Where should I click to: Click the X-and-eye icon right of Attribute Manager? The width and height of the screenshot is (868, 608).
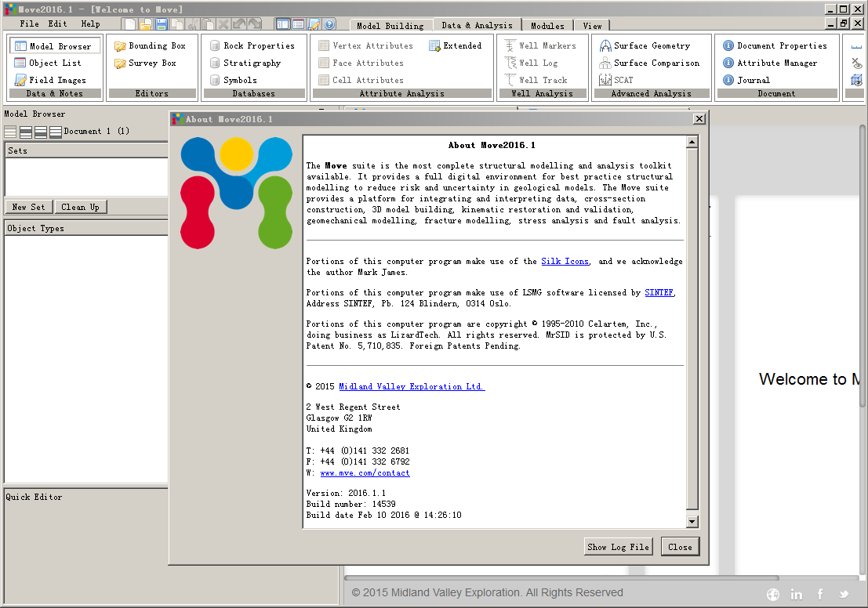[856, 63]
